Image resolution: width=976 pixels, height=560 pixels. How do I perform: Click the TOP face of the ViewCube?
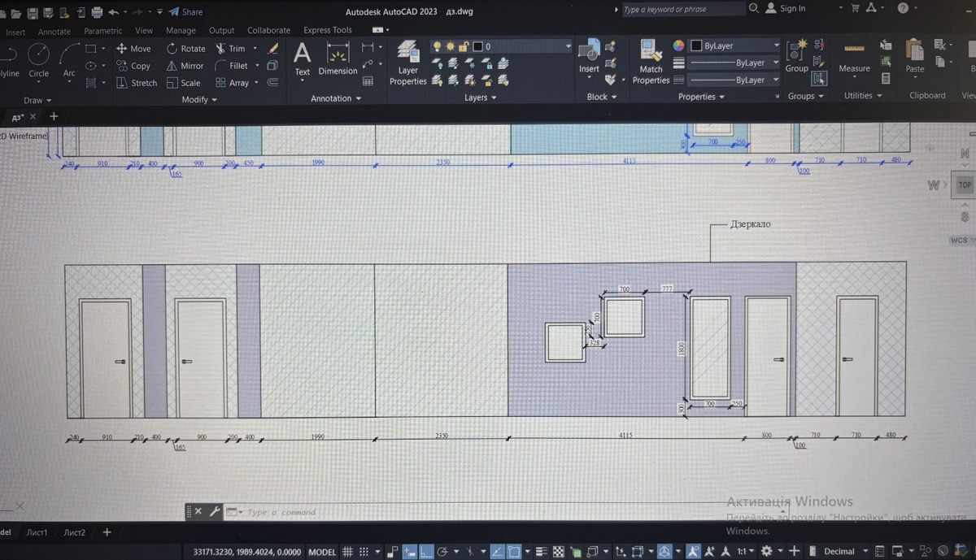965,185
